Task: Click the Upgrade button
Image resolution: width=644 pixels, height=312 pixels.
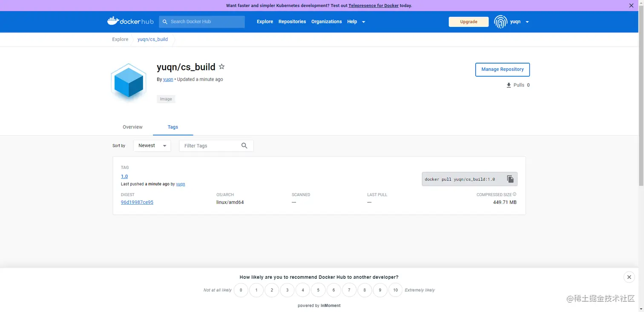Action: (x=469, y=22)
